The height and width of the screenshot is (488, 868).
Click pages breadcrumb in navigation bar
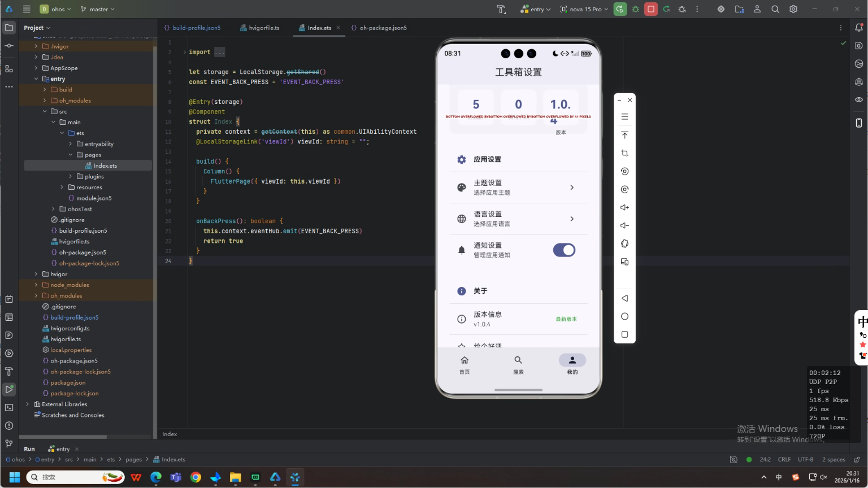click(x=134, y=460)
